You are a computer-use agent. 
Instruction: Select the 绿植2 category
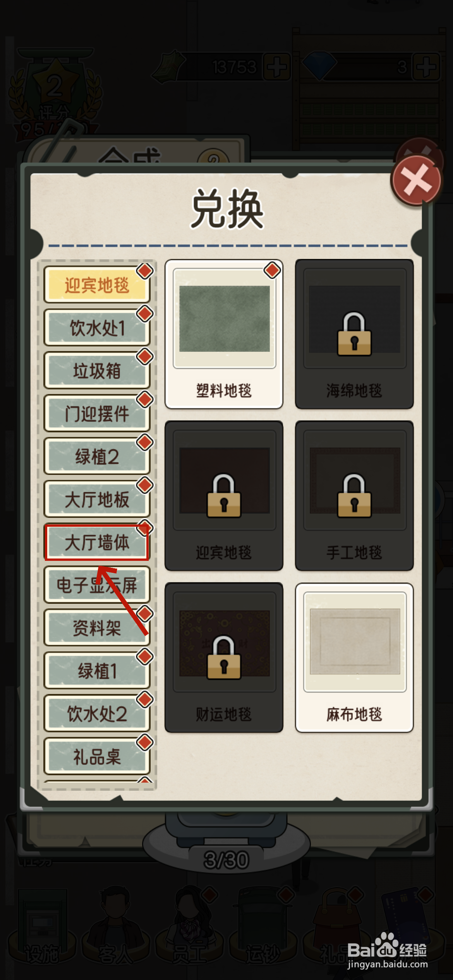(97, 456)
